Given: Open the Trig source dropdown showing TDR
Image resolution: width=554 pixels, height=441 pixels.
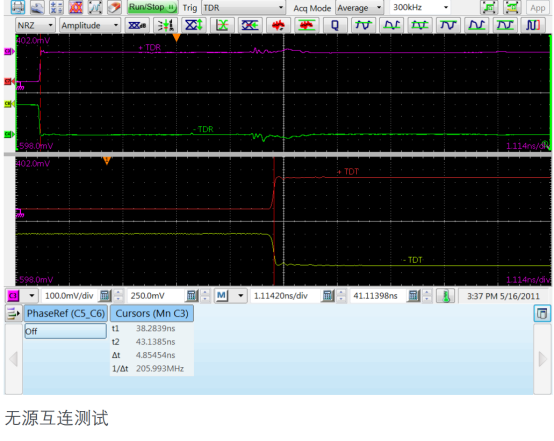Looking at the screenshot, I should (x=243, y=7).
